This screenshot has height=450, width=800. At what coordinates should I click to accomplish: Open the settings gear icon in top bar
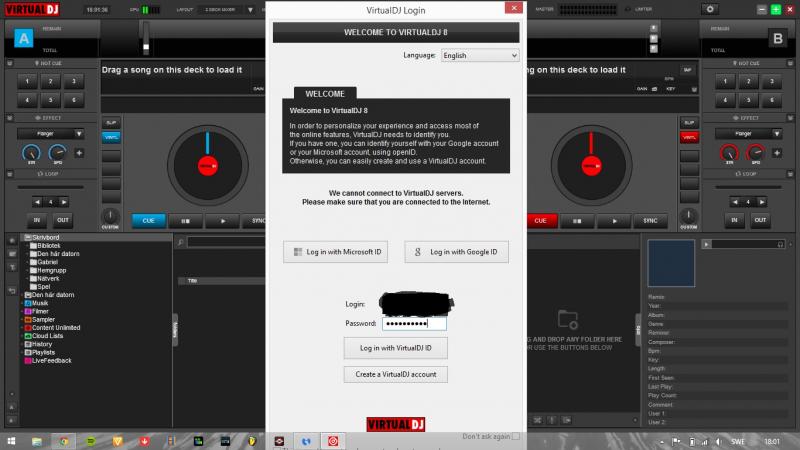710,8
